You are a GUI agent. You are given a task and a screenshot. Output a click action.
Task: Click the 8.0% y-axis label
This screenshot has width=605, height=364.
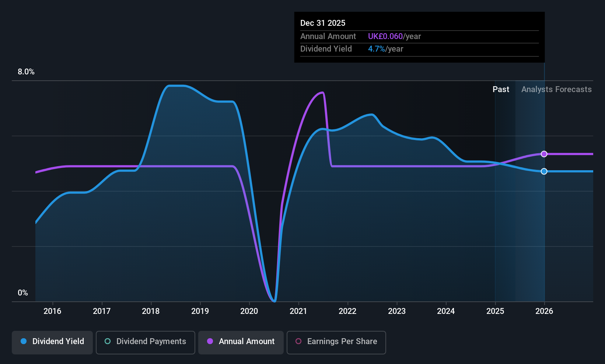[26, 72]
